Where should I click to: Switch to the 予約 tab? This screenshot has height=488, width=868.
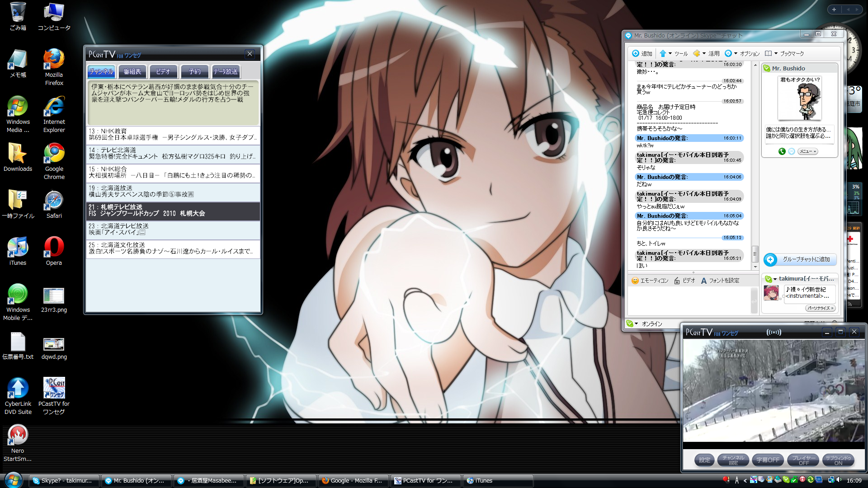pyautogui.click(x=195, y=71)
